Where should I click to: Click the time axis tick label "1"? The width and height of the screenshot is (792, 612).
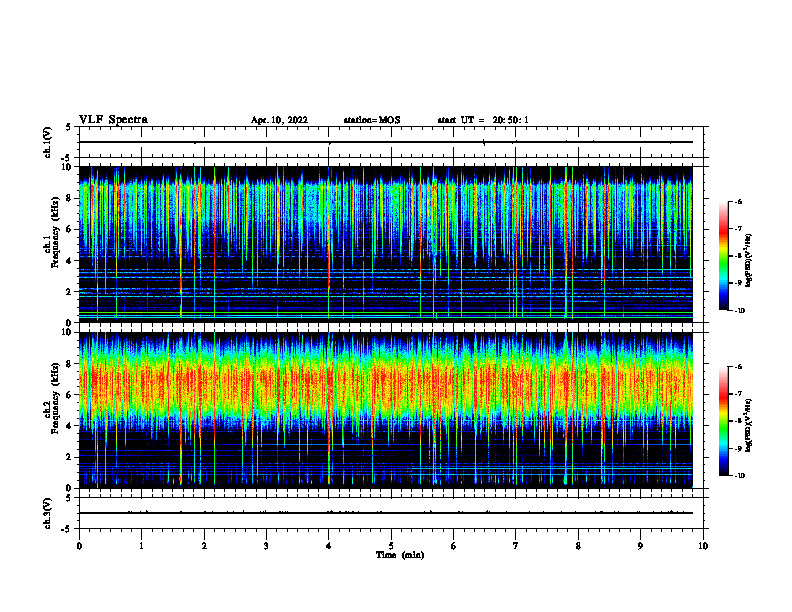point(142,546)
